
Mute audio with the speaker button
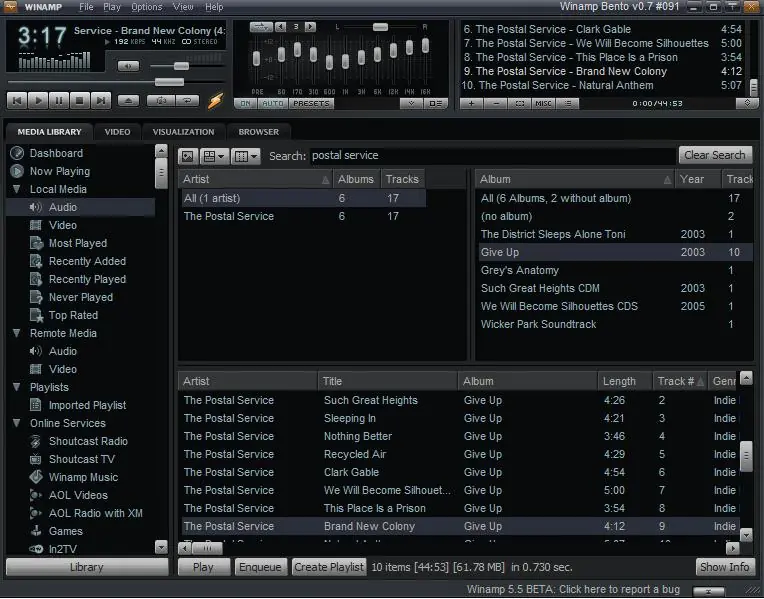[128, 66]
